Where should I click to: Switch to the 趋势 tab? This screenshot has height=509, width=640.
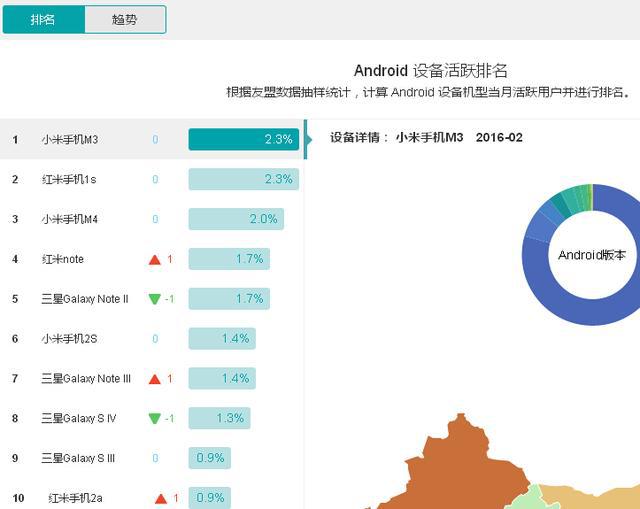[125, 20]
